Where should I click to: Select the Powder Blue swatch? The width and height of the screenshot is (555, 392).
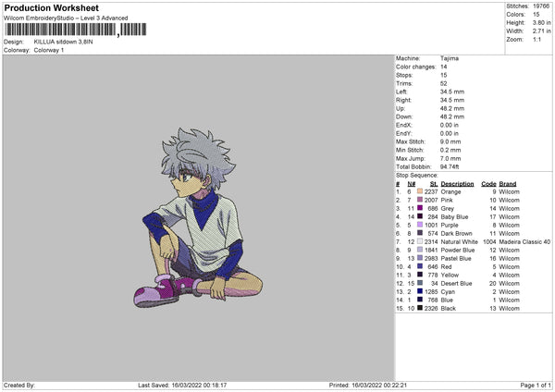pyautogui.click(x=419, y=250)
